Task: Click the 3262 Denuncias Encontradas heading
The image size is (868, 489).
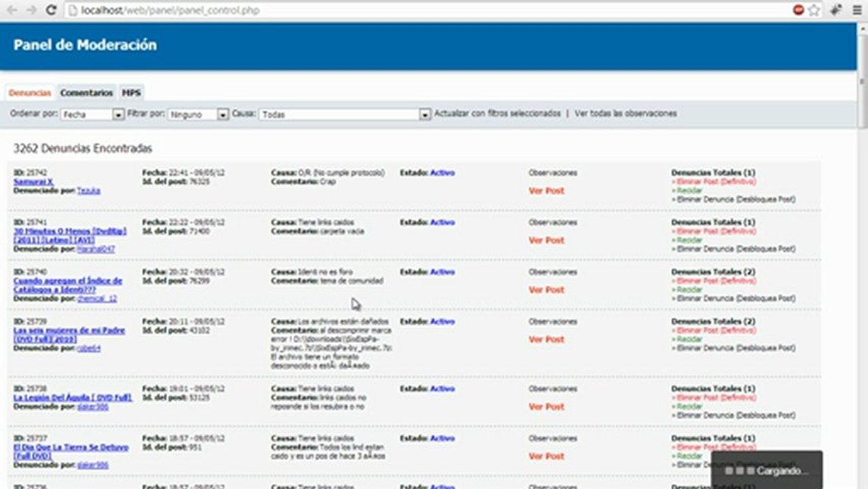Action: coord(83,148)
